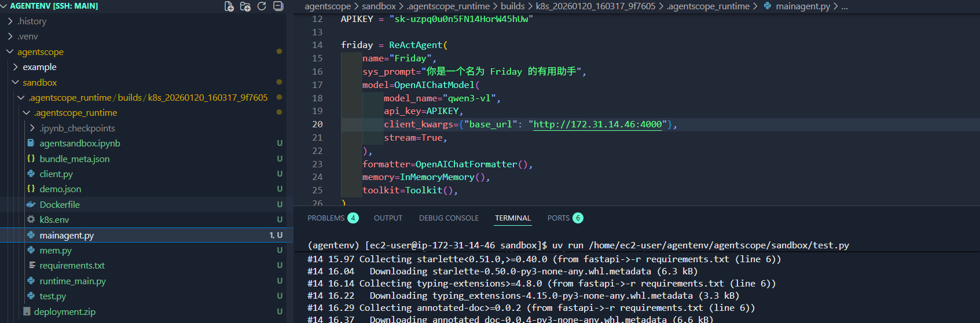Select mainagent.py in the explorer
The height and width of the screenshot is (323, 980).
point(67,235)
